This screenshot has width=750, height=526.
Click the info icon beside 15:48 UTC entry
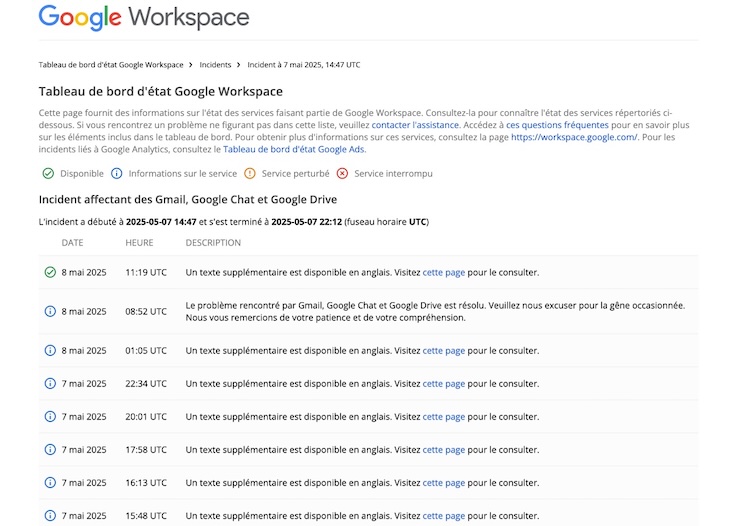point(50,515)
